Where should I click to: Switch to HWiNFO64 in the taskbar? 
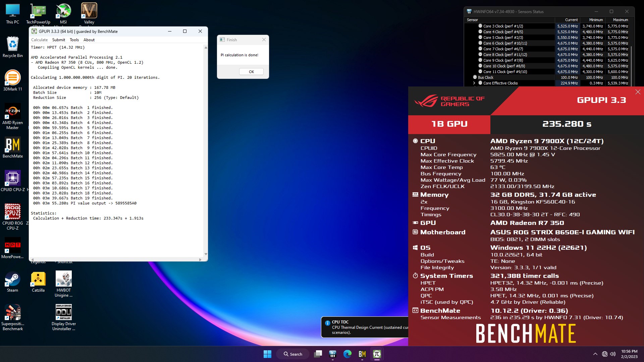tap(333, 354)
